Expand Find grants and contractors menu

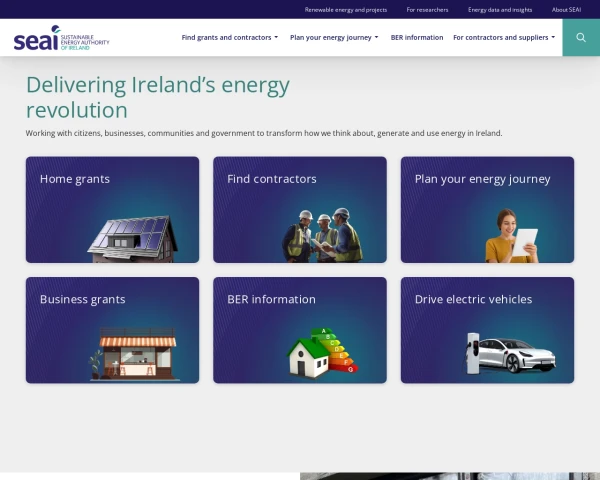tap(230, 38)
